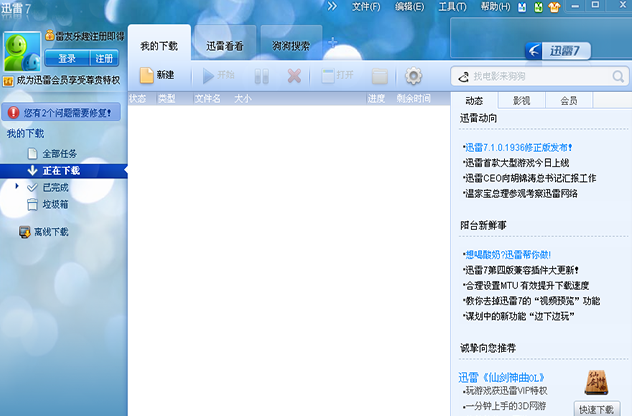This screenshot has width=632, height=416.
Task: Click the 打开 open file button
Action: click(338, 75)
